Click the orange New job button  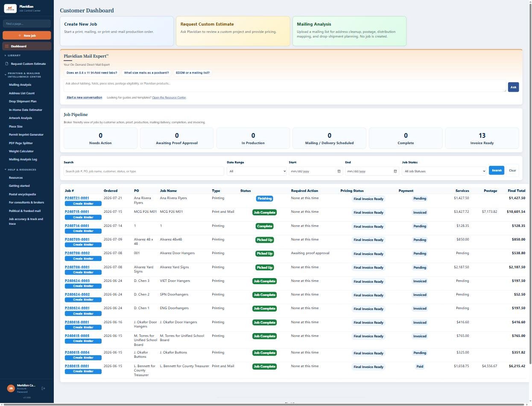(x=27, y=35)
